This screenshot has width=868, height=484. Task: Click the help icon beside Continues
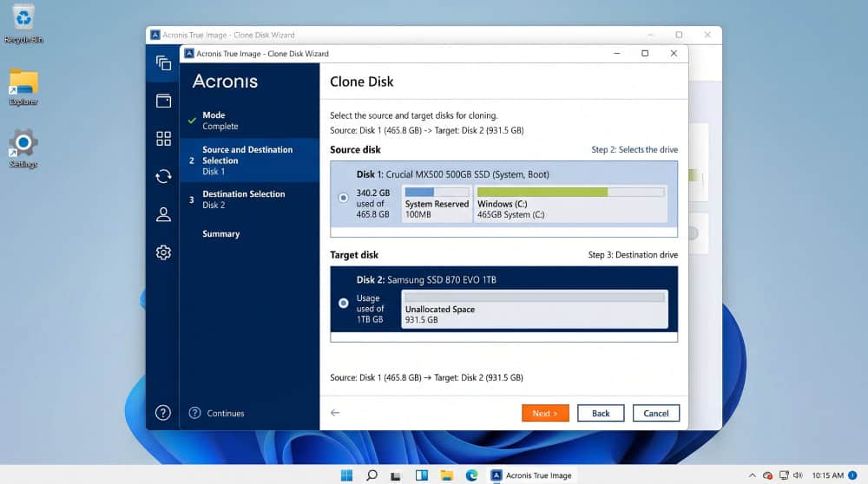point(194,413)
